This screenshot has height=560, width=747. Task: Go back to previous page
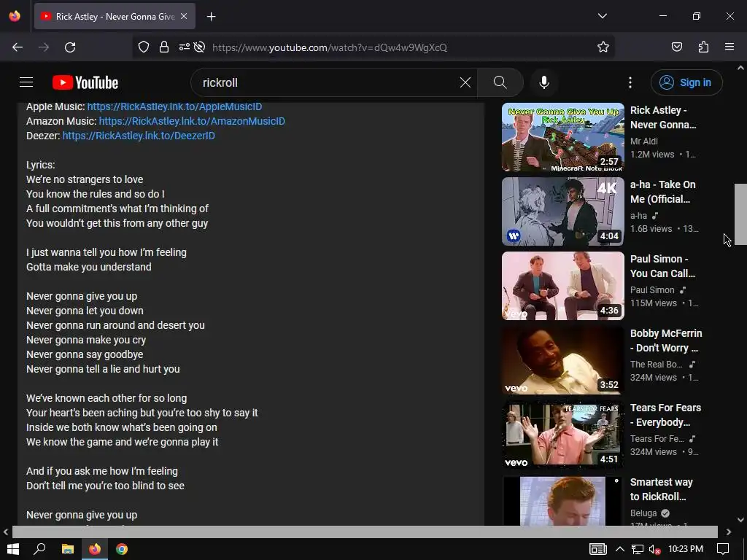pyautogui.click(x=18, y=47)
